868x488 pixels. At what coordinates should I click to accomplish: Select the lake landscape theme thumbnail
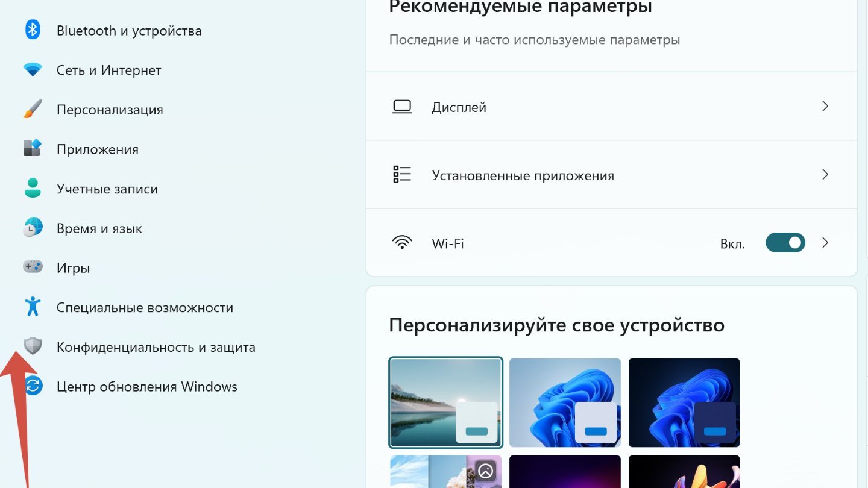(446, 402)
